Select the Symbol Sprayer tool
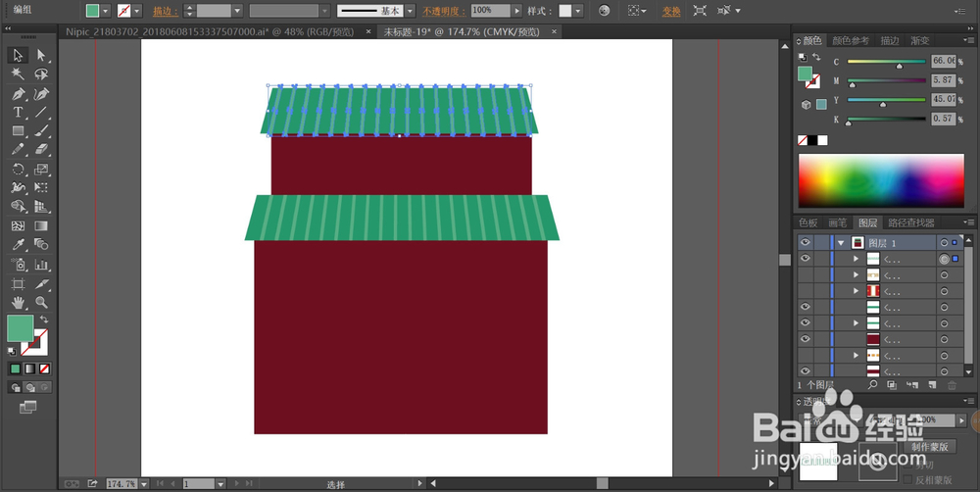Viewport: 980px width, 492px height. (x=18, y=265)
